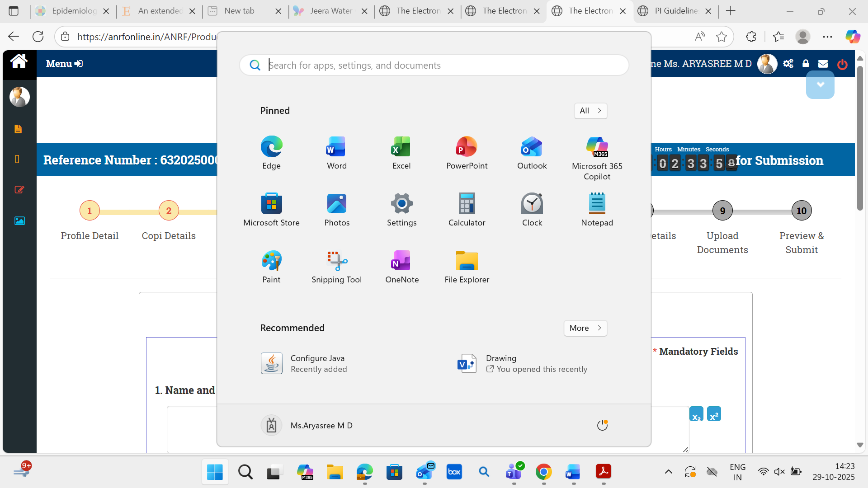The height and width of the screenshot is (488, 868).
Task: Show hidden system tray icons
Action: (x=668, y=472)
